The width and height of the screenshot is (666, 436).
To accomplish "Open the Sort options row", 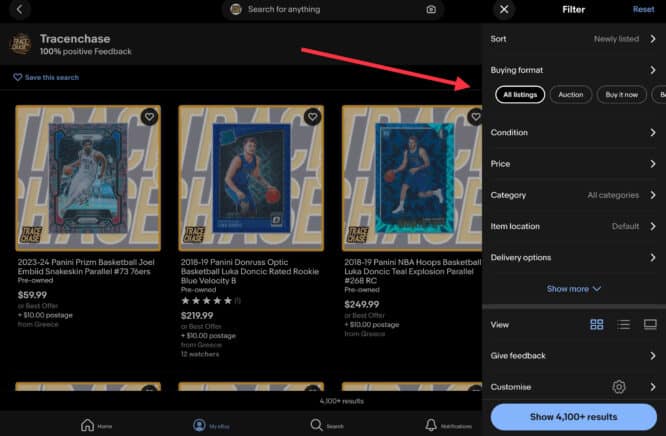I will (x=573, y=39).
